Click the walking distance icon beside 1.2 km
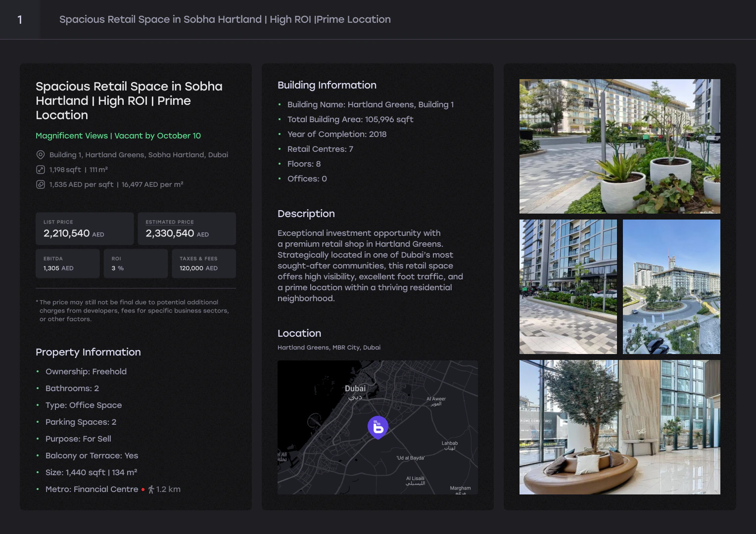 click(x=151, y=489)
